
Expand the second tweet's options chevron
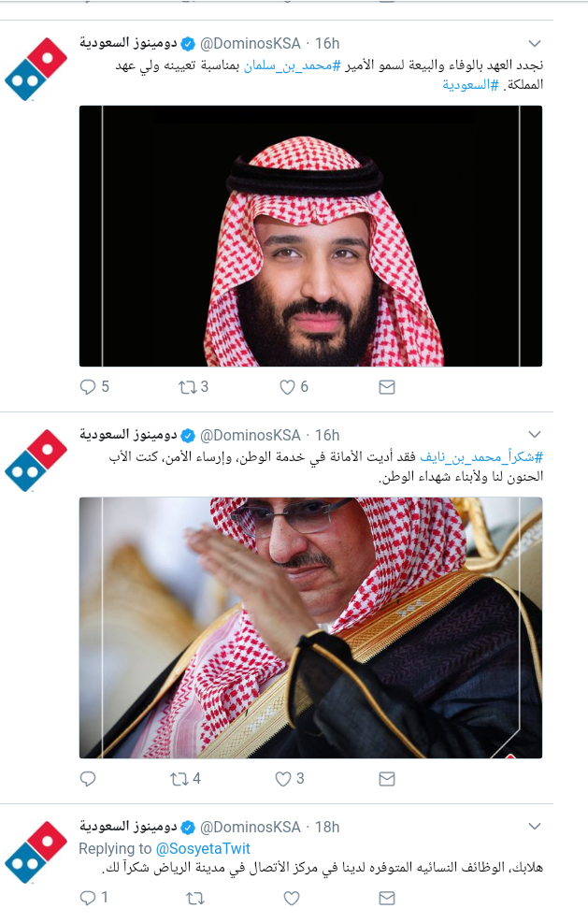535,435
